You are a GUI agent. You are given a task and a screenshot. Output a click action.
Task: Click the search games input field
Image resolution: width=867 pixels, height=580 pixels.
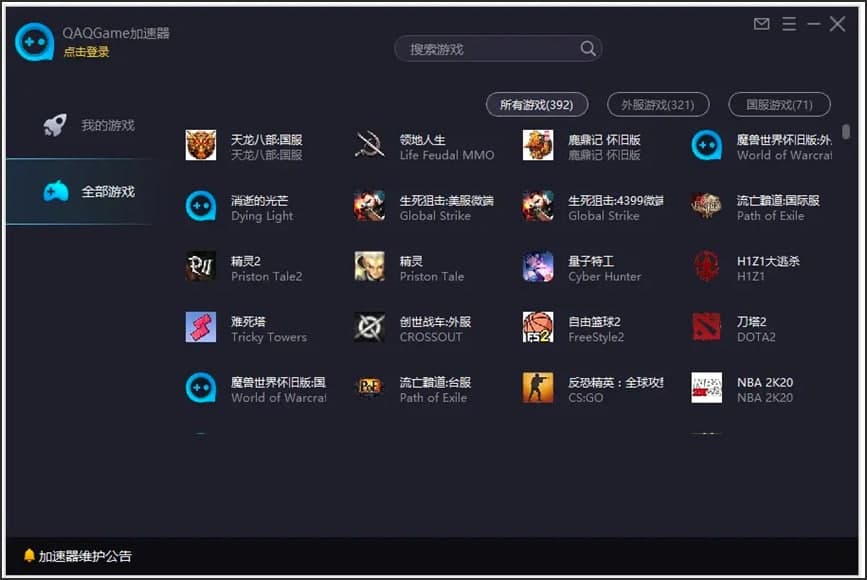click(490, 48)
